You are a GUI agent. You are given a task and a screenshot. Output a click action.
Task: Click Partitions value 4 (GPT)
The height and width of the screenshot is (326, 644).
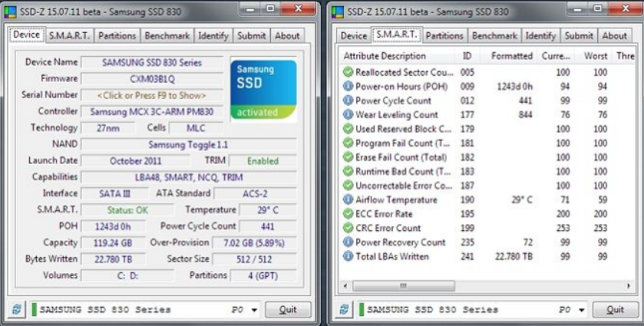pyautogui.click(x=263, y=275)
